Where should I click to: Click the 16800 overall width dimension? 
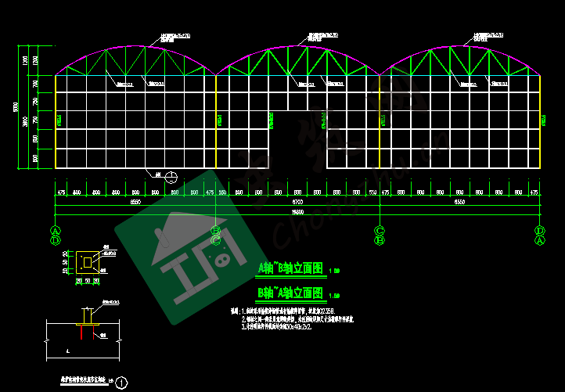[297, 211]
